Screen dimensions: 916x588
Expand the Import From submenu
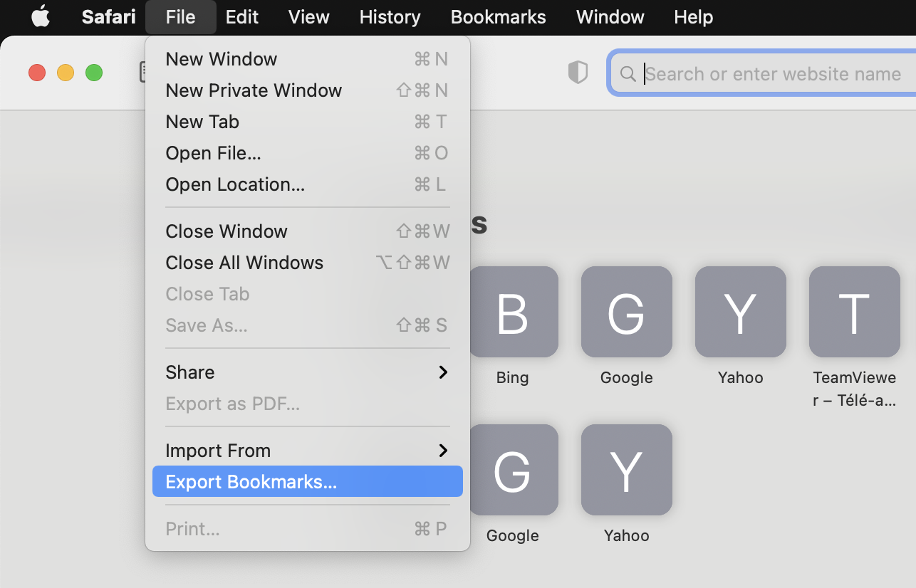click(x=308, y=451)
